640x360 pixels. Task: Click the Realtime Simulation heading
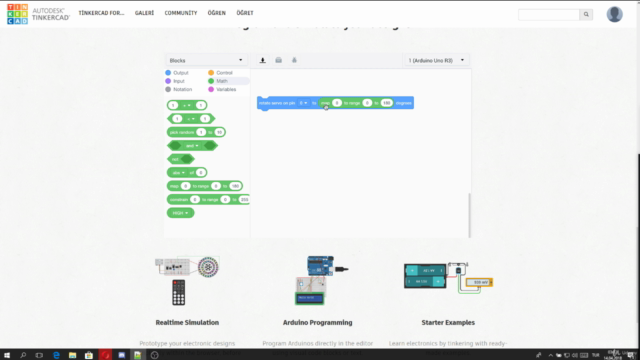point(187,322)
